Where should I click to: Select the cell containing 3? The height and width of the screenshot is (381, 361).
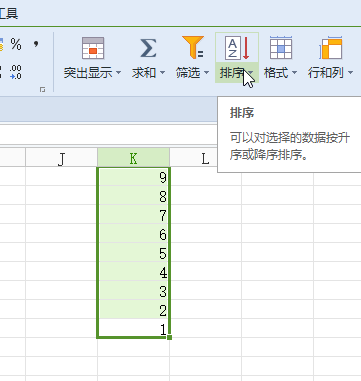tap(133, 290)
